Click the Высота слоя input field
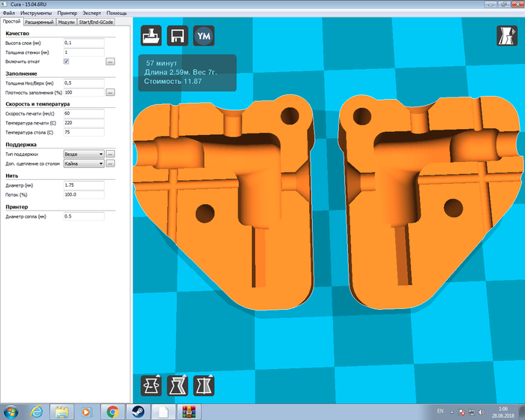Image resolution: width=525 pixels, height=420 pixels. pyautogui.click(x=83, y=43)
